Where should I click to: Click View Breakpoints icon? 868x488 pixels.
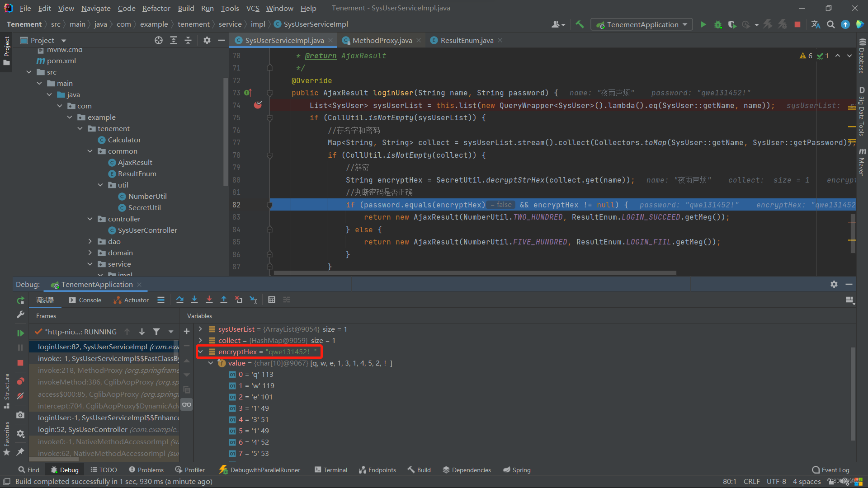point(20,381)
